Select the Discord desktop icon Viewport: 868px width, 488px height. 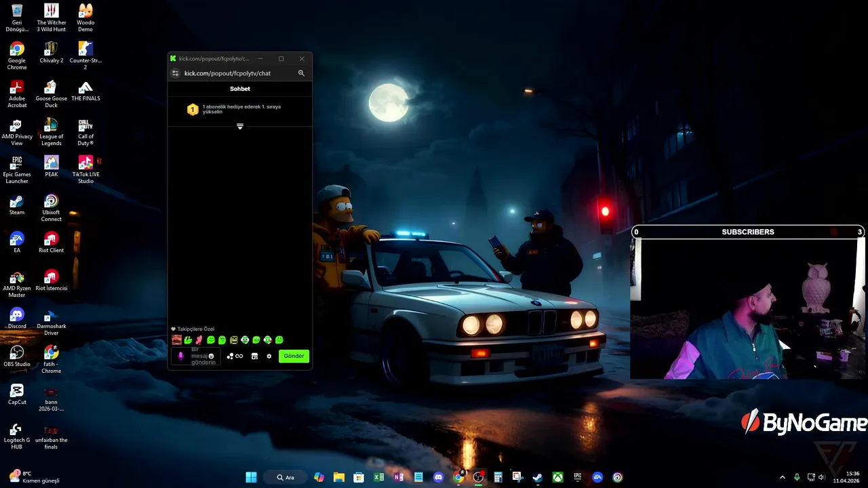click(x=17, y=319)
